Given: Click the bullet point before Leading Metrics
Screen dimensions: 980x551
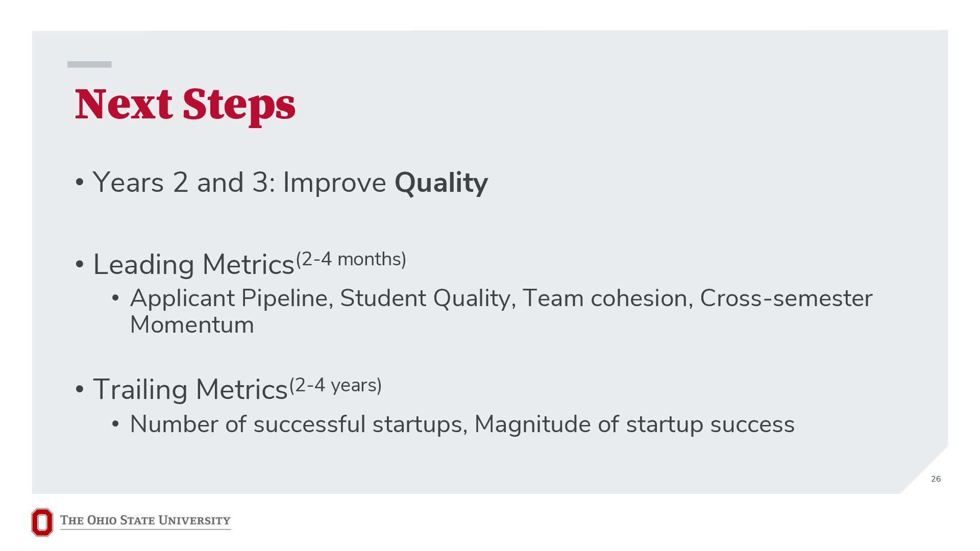Looking at the screenshot, I should coord(80,265).
